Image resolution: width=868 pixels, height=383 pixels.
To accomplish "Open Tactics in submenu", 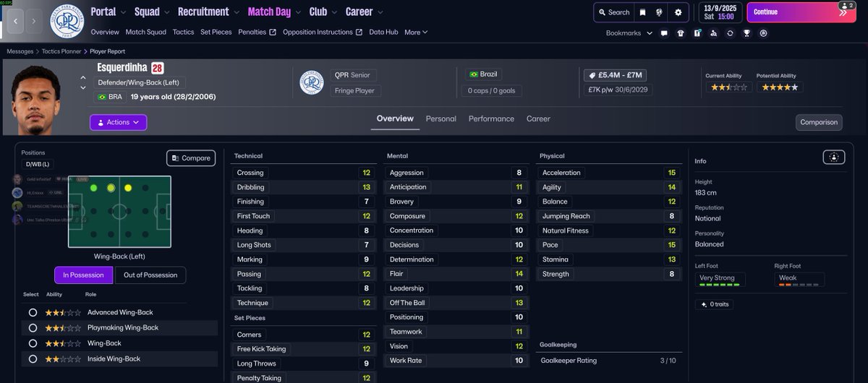I will tap(183, 33).
